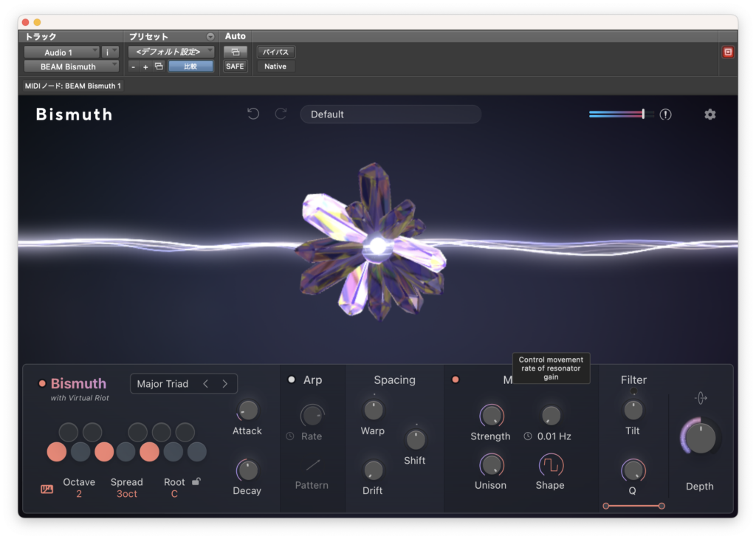Toggle the Bismuth module power dot
The height and width of the screenshot is (539, 756).
pos(42,384)
